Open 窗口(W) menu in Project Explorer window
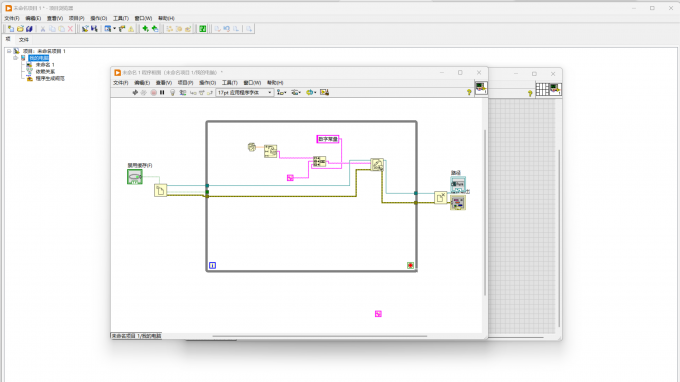The image size is (680, 382). 143,18
